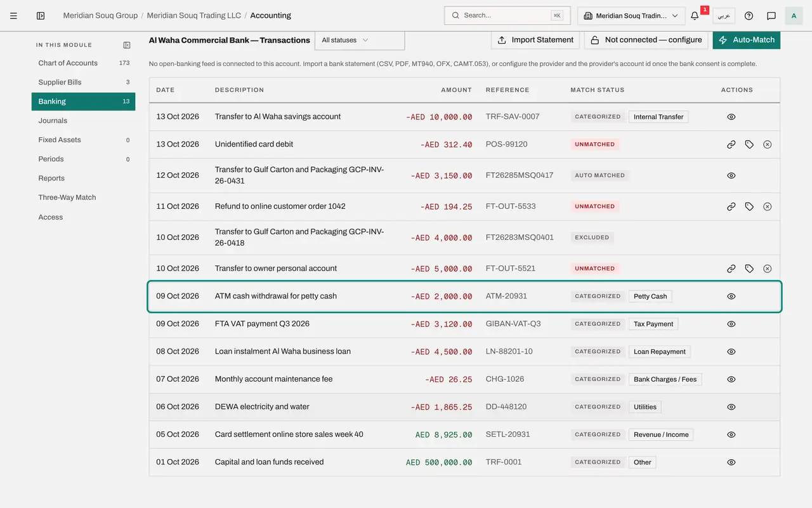The image size is (812, 508).
Task: Open Meridian Souq Group breadcrumb
Action: [x=100, y=16]
